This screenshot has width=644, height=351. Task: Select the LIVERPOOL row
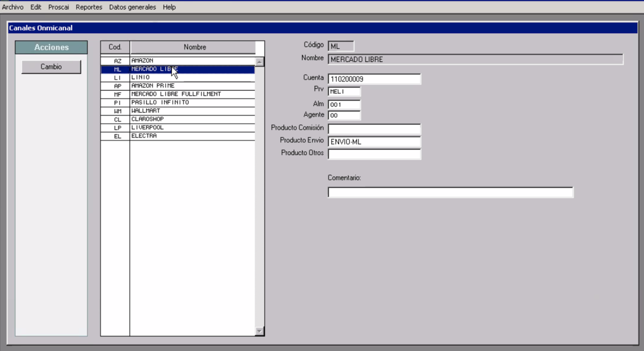point(178,127)
